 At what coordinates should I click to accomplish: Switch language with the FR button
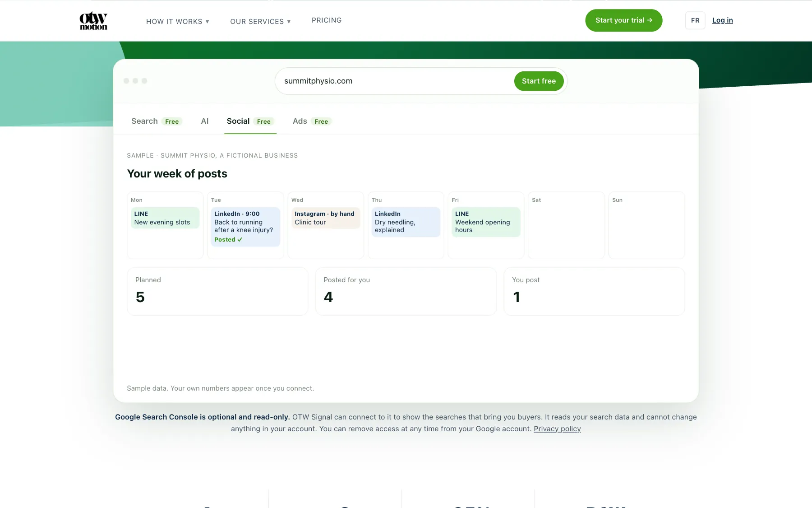coord(695,20)
